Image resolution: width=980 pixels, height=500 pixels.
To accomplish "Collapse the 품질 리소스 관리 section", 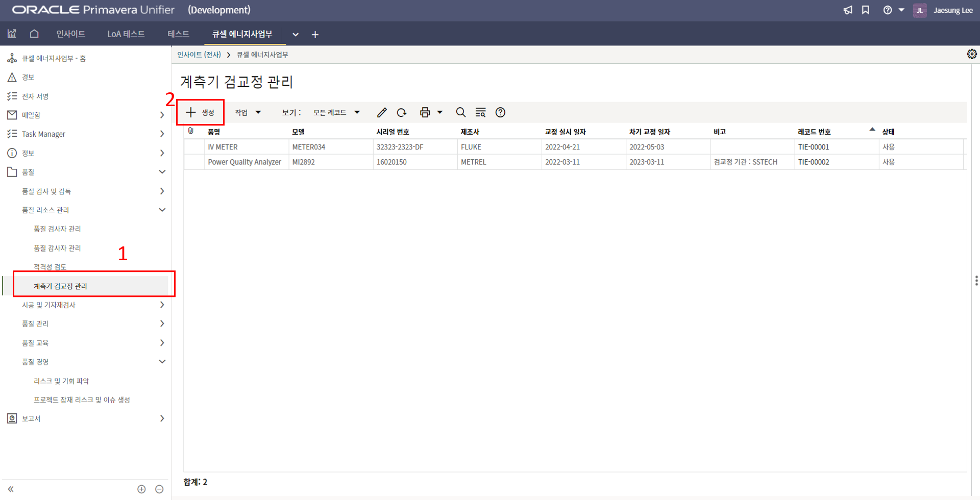I will (x=162, y=210).
